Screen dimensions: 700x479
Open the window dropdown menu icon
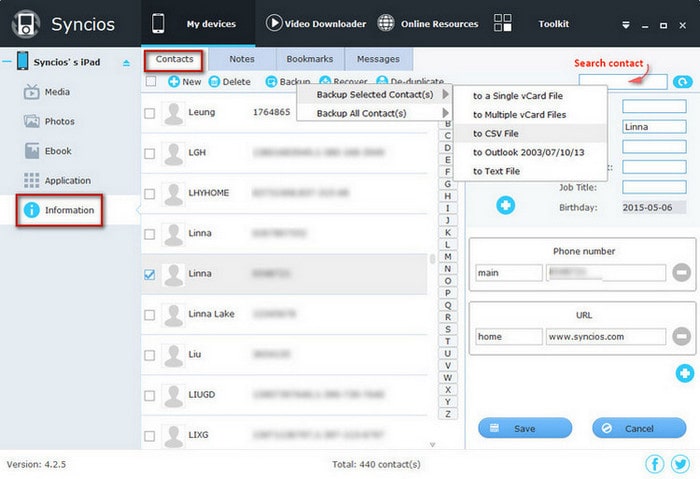tap(626, 25)
